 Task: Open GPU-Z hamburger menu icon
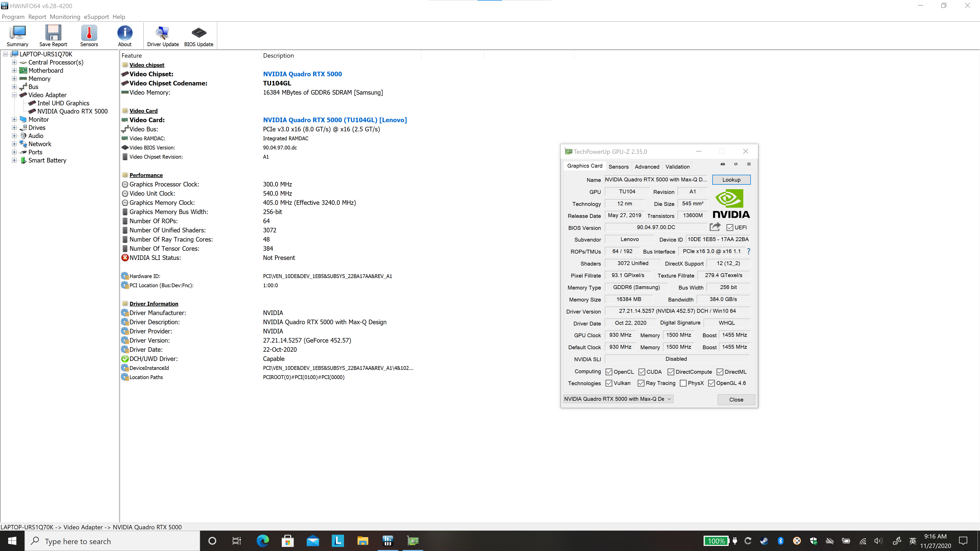click(x=749, y=164)
